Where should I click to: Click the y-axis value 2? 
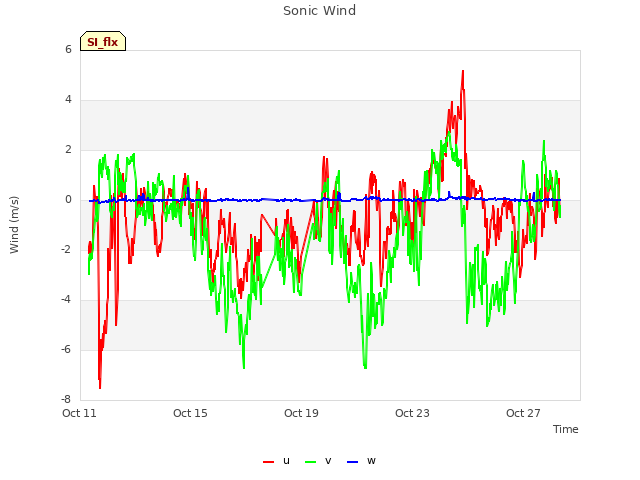pyautogui.click(x=68, y=150)
